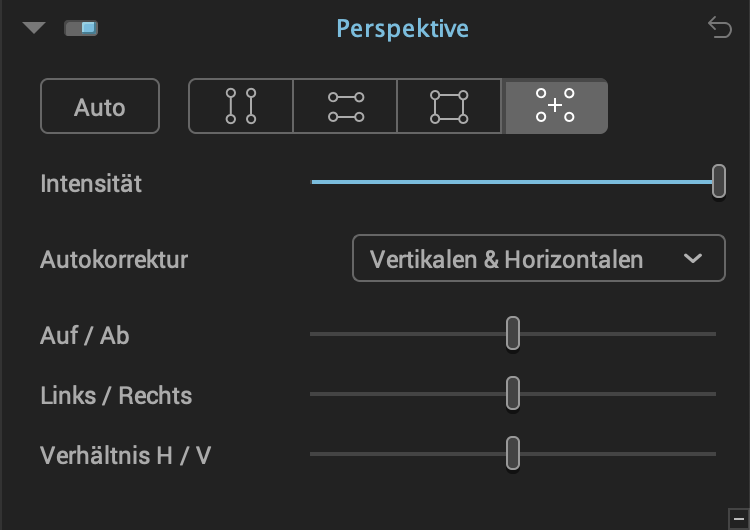Click the Auto perspective button

pos(99,106)
